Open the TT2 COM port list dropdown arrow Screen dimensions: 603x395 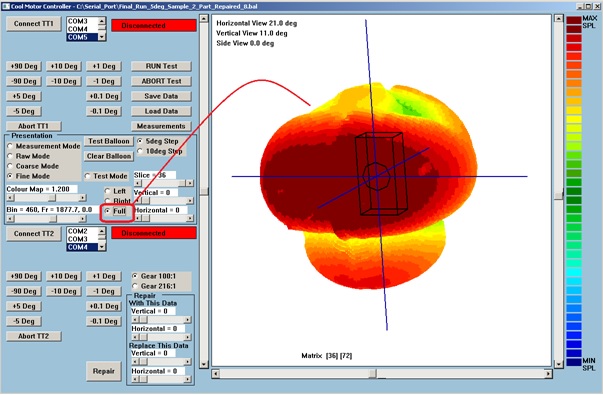[x=102, y=247]
